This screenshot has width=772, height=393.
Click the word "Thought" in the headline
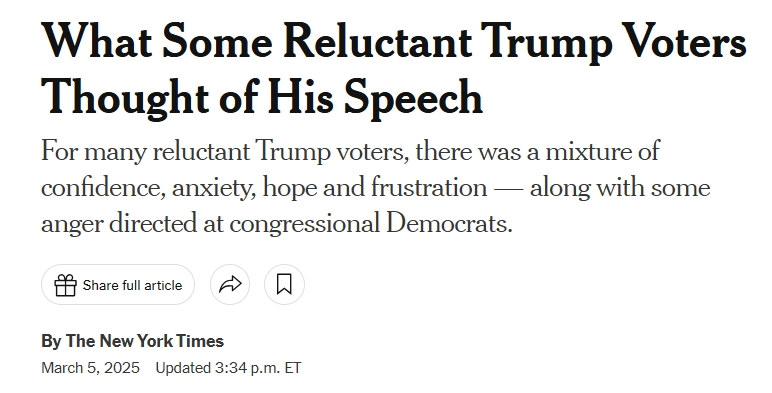click(126, 97)
